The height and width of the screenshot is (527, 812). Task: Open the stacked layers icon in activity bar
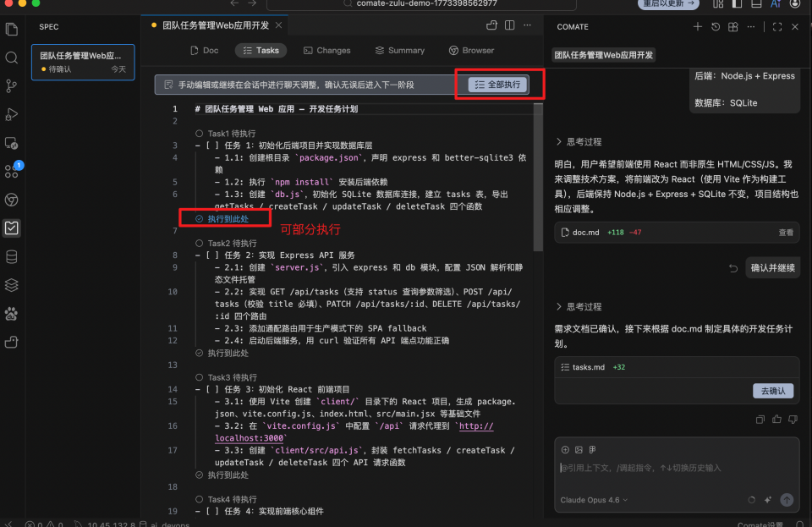click(x=11, y=285)
